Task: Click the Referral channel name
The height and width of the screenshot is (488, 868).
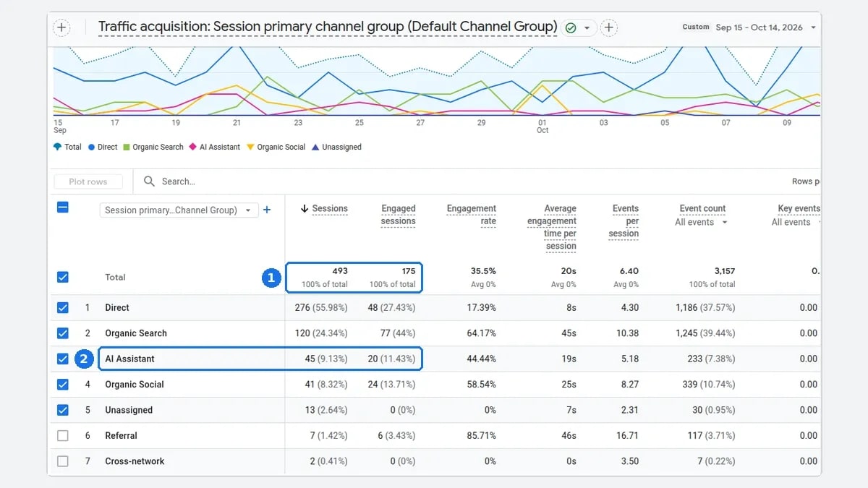Action: coord(121,436)
